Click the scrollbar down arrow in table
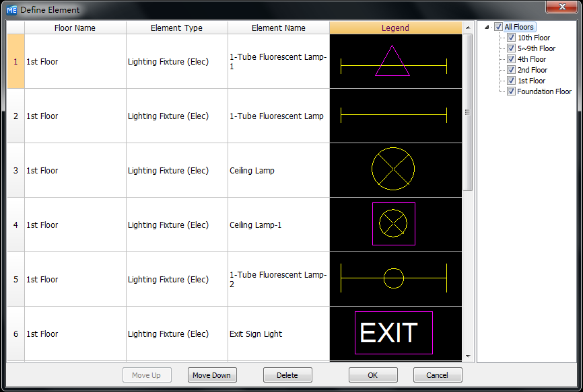This screenshot has height=392, width=583. (468, 355)
